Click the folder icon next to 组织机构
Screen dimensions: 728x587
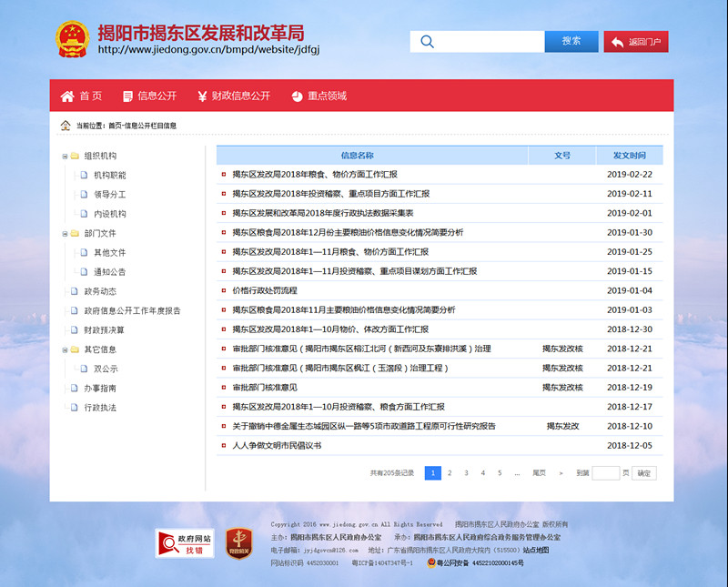click(75, 156)
